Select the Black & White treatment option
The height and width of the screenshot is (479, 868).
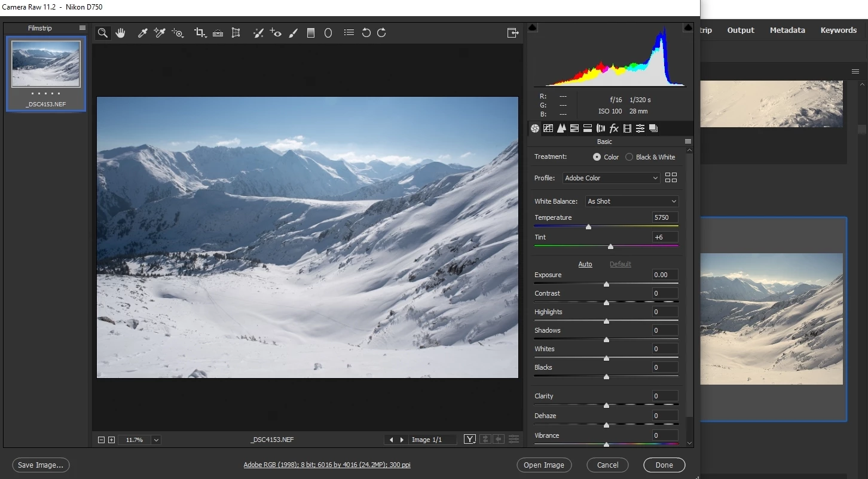(x=650, y=157)
